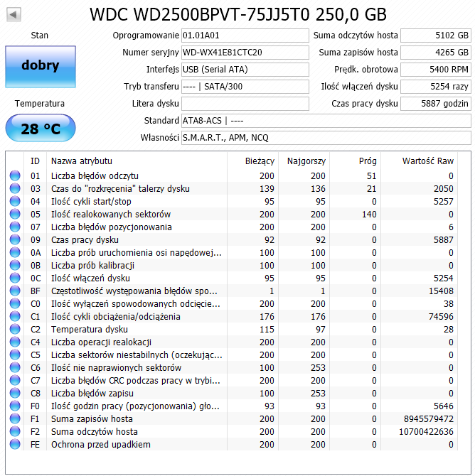
Task: Click status orb for attribute 0B
Action: [15, 265]
